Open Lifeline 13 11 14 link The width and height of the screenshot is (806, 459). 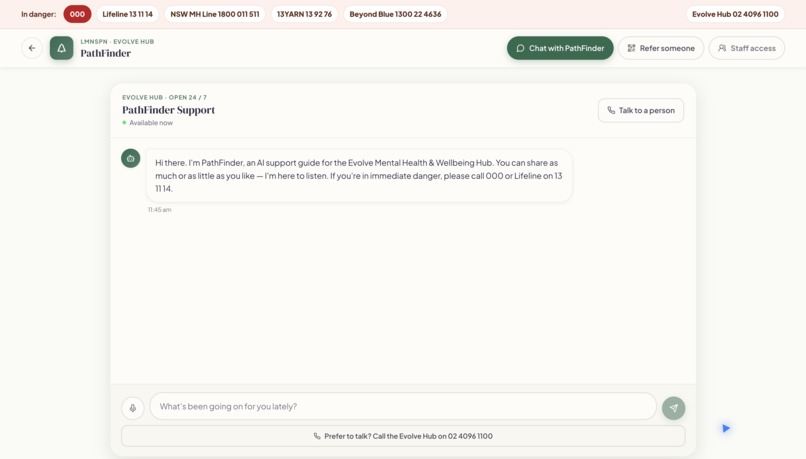click(x=127, y=14)
